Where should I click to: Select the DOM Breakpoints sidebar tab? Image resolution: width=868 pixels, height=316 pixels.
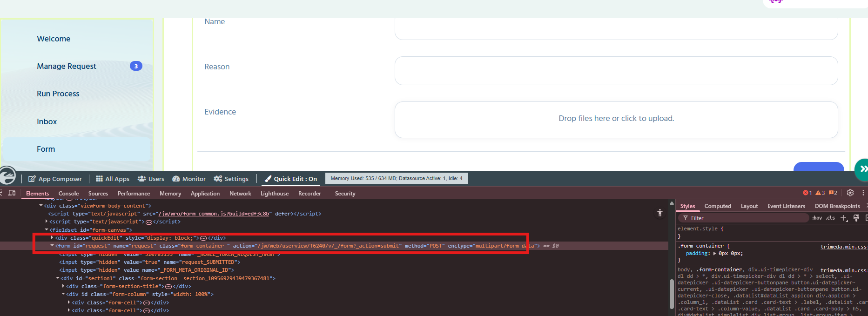click(837, 206)
